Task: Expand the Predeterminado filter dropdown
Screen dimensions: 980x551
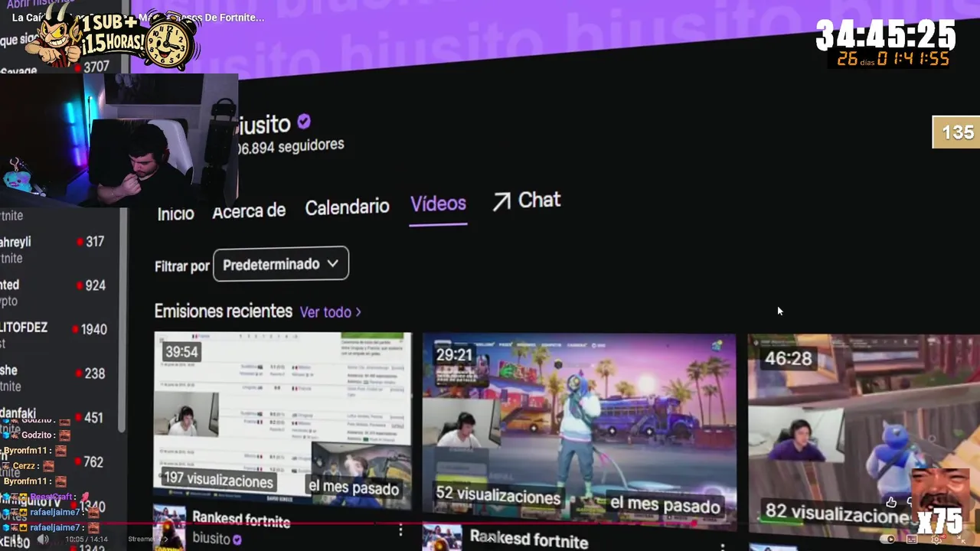Action: [x=281, y=264]
